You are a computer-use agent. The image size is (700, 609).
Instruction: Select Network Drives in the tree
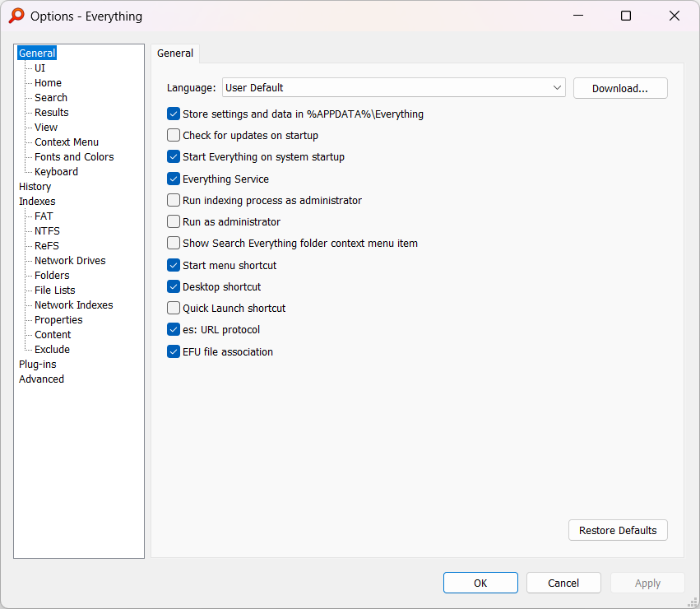pyautogui.click(x=70, y=260)
